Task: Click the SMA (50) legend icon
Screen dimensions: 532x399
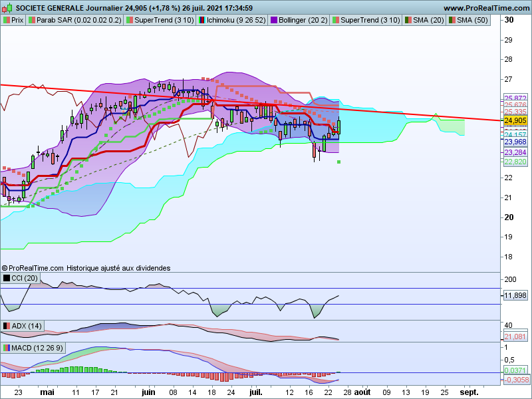Action: (x=452, y=21)
